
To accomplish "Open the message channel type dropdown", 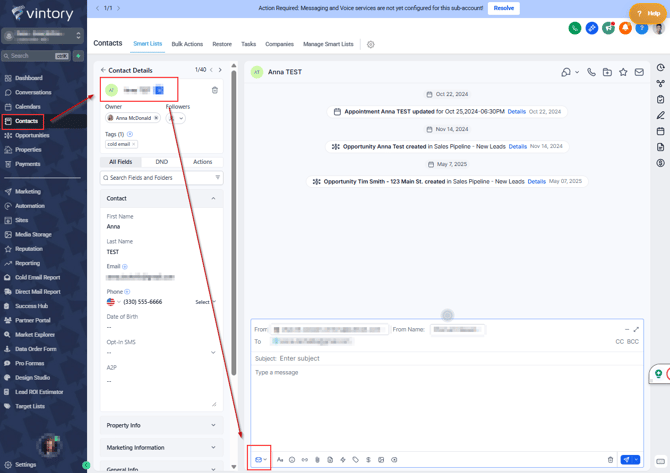I will 260,460.
